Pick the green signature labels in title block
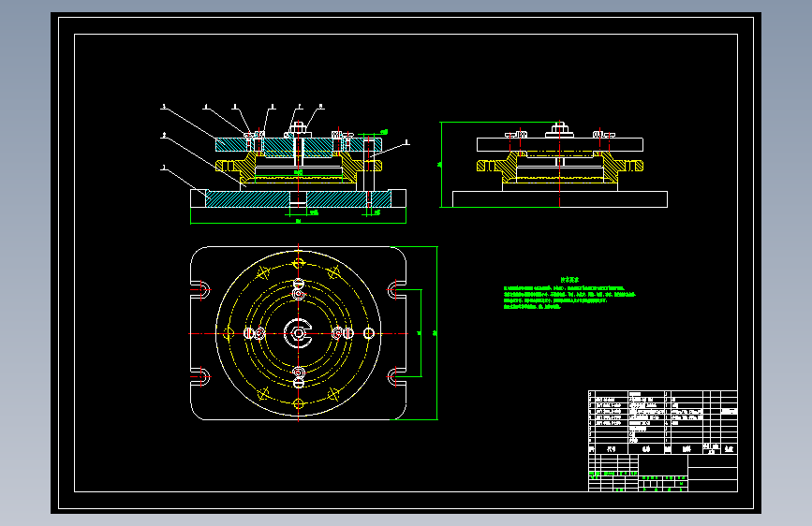This screenshot has width=812, height=526. coord(614,474)
